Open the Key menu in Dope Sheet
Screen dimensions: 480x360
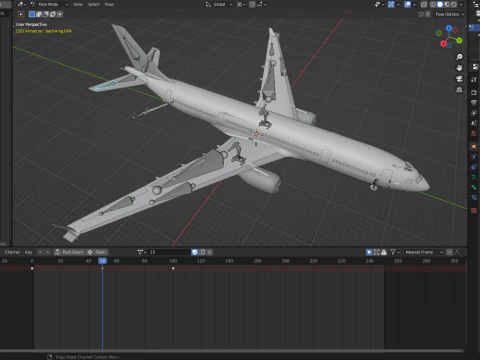[28, 252]
